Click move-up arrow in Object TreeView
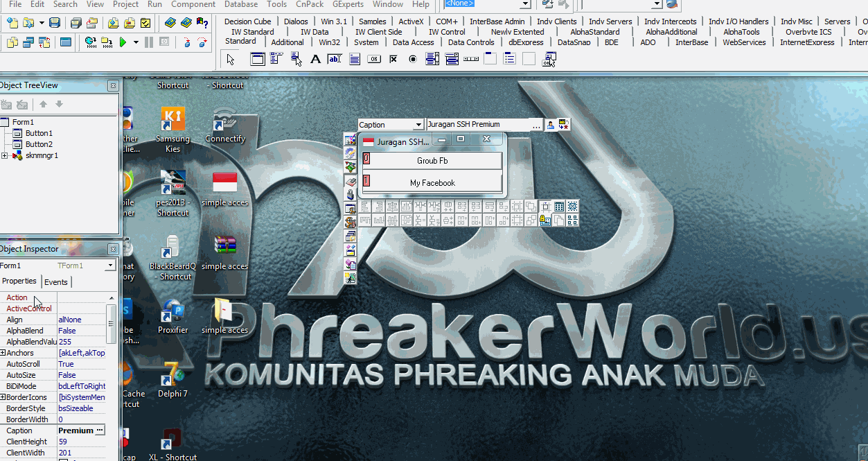Image resolution: width=868 pixels, height=461 pixels. coord(43,105)
